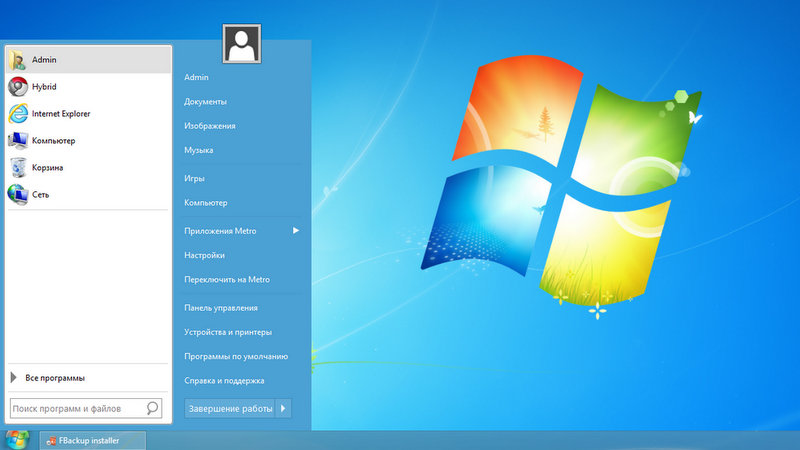This screenshot has height=450, width=800.
Task: Click the Windows Start orb
Action: 17,440
